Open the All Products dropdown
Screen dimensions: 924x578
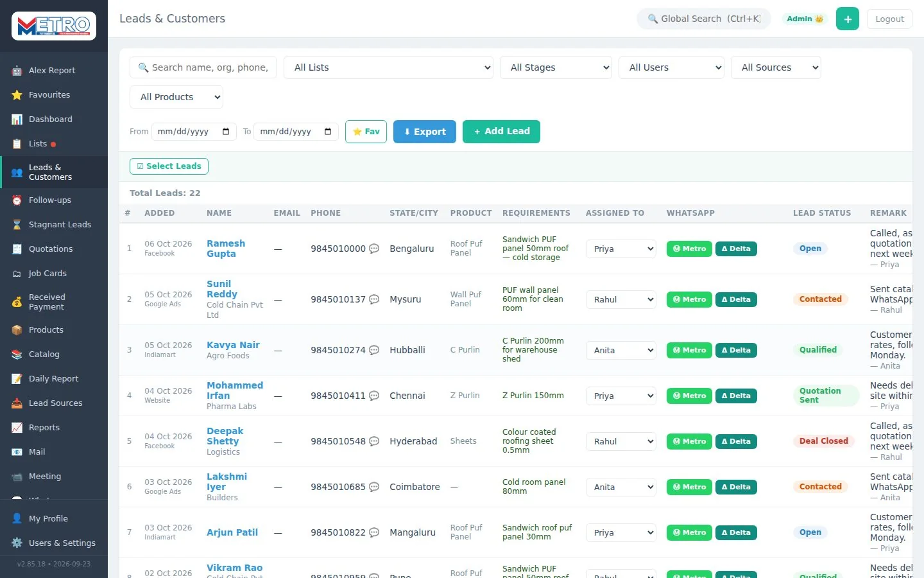pos(176,97)
